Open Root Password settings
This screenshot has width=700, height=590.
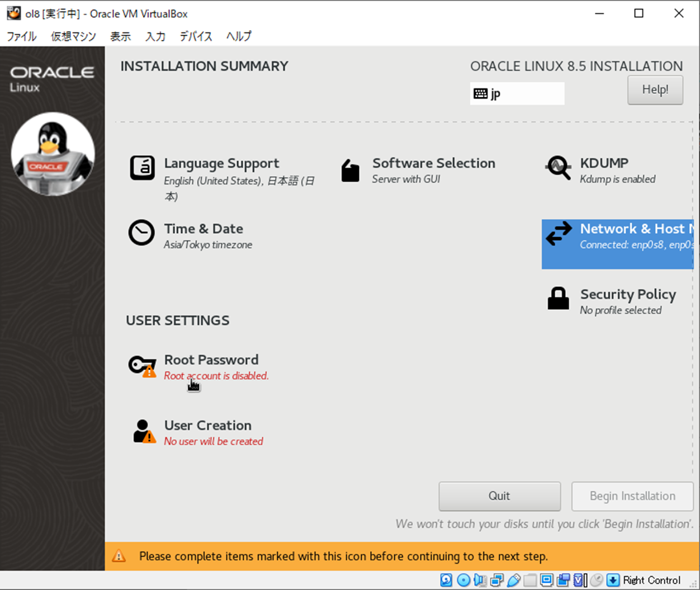[x=199, y=366]
